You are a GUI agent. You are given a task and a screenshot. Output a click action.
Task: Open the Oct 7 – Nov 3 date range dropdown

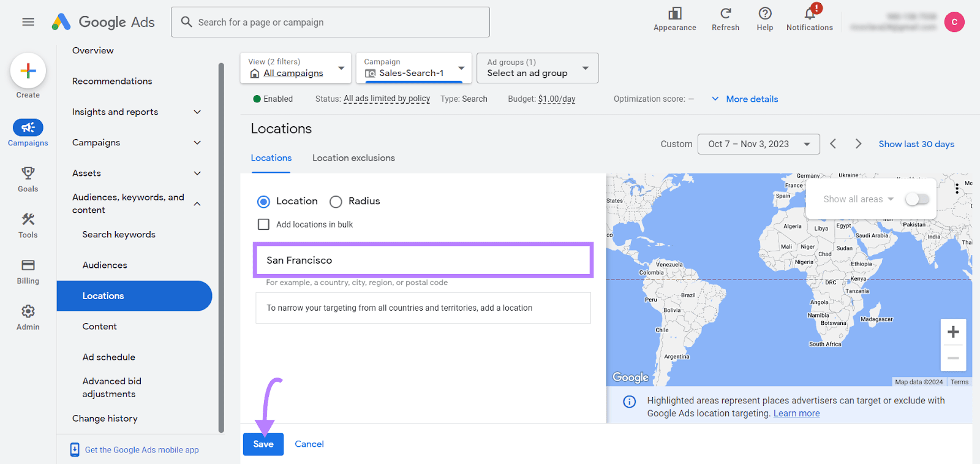pos(758,144)
